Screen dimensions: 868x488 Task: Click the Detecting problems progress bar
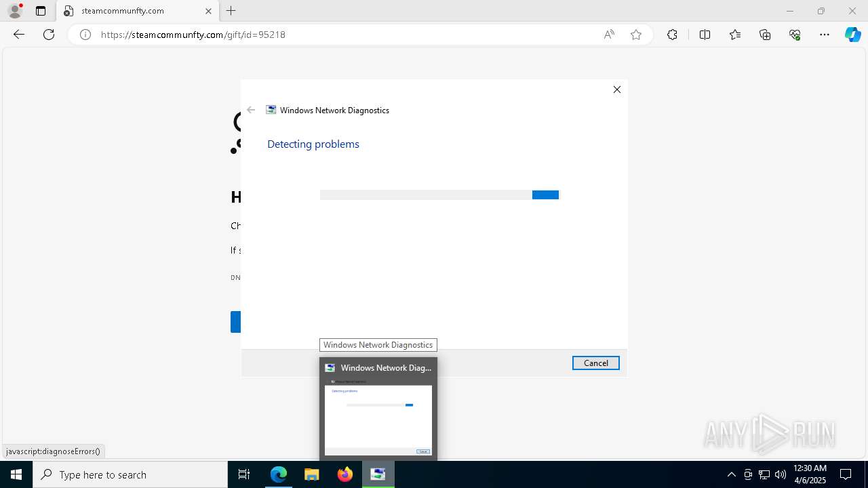pos(439,195)
